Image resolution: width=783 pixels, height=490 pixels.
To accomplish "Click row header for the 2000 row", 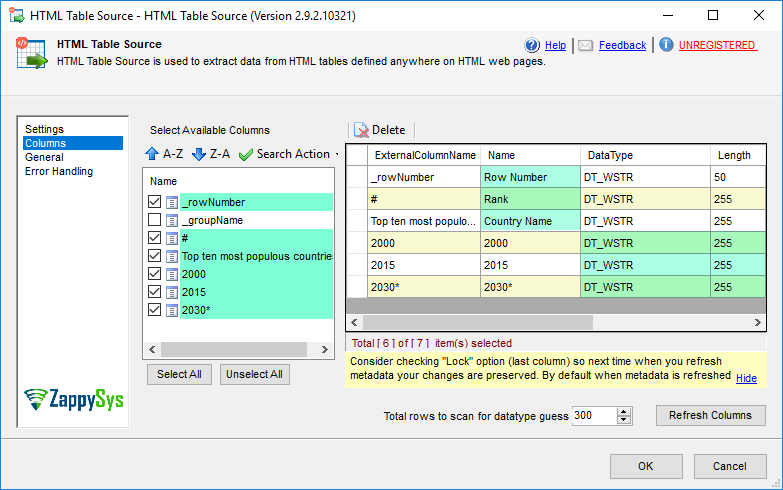I will (x=357, y=243).
